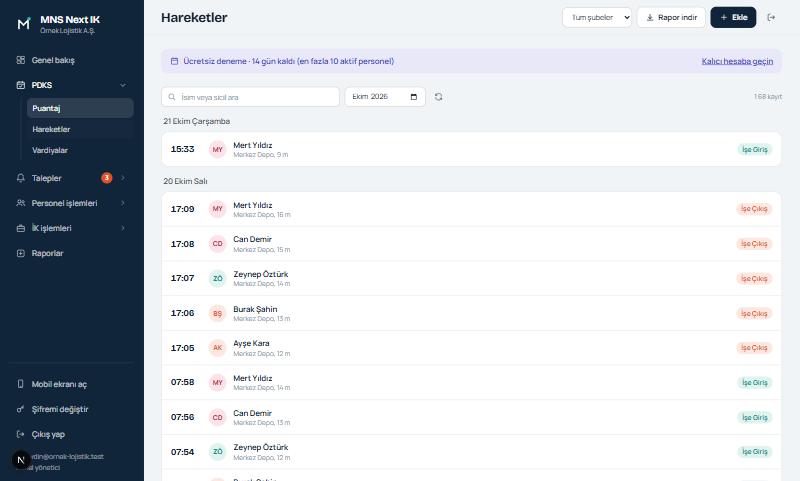This screenshot has width=800, height=481.
Task: Open the Vardiyalar submenu item
Action: click(x=80, y=150)
